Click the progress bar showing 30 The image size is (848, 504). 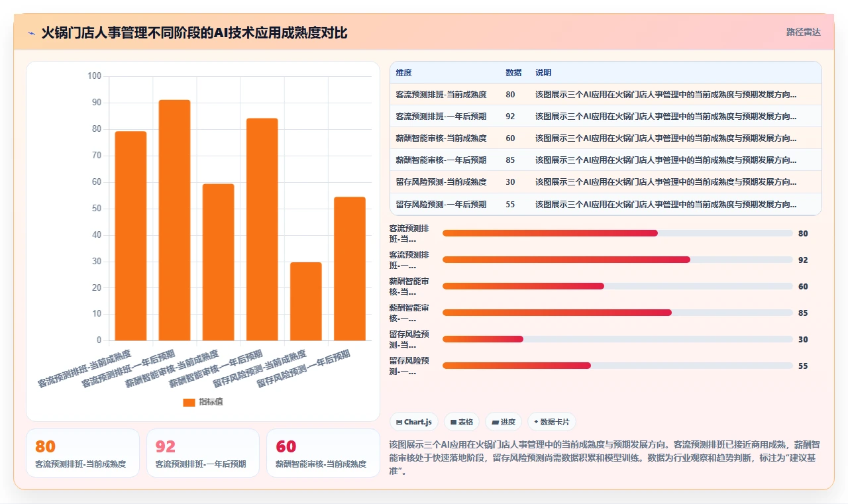click(x=617, y=339)
